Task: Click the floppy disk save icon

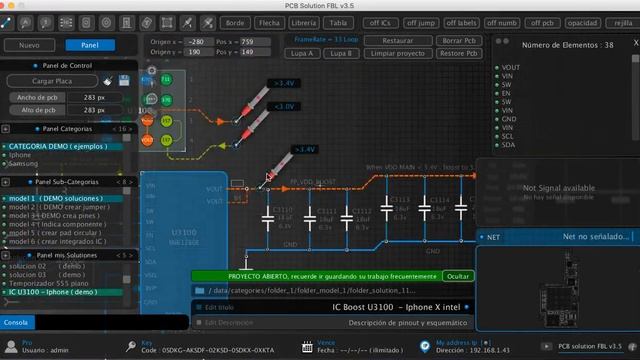Action: click(124, 80)
